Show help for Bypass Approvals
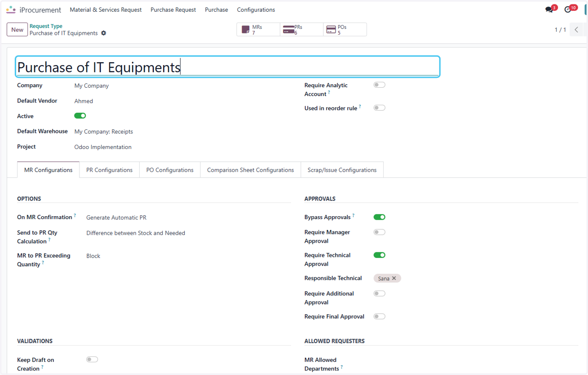Viewport: 588px width, 375px height. (x=353, y=215)
